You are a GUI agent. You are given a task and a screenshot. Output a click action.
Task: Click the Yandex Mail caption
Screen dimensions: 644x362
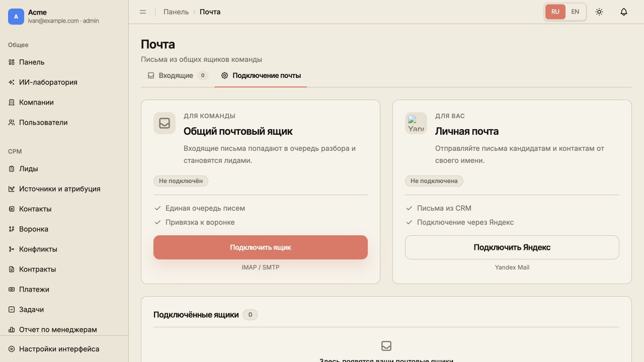tap(512, 267)
